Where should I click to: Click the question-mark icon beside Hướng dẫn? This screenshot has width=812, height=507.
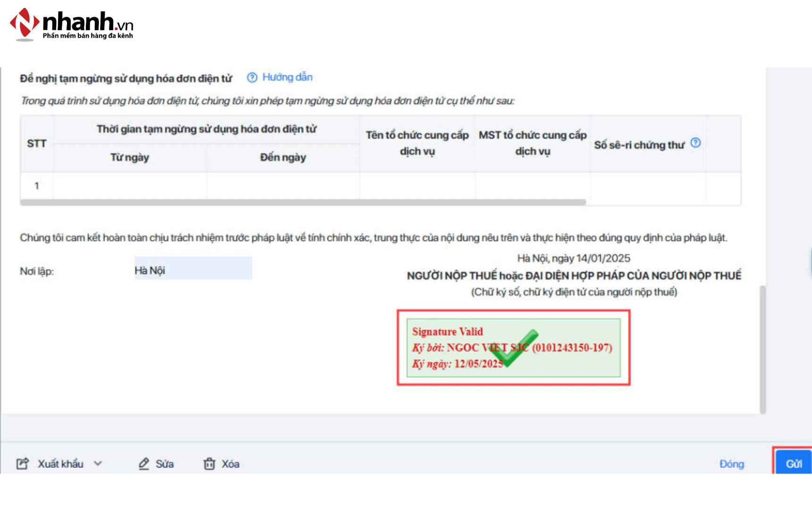252,77
